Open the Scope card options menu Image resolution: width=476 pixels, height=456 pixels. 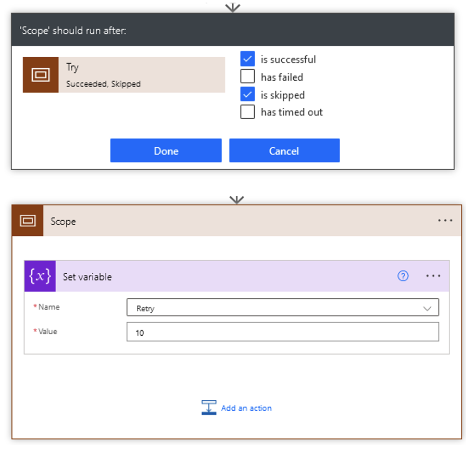(x=445, y=221)
